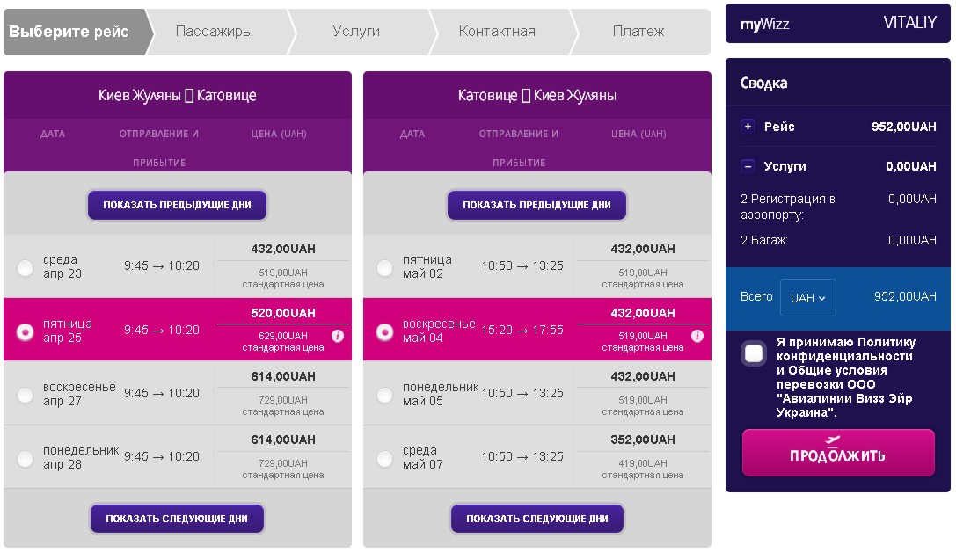This screenshot has height=560, width=956.
Task: Click info icon on май 04 flight
Action: [697, 336]
